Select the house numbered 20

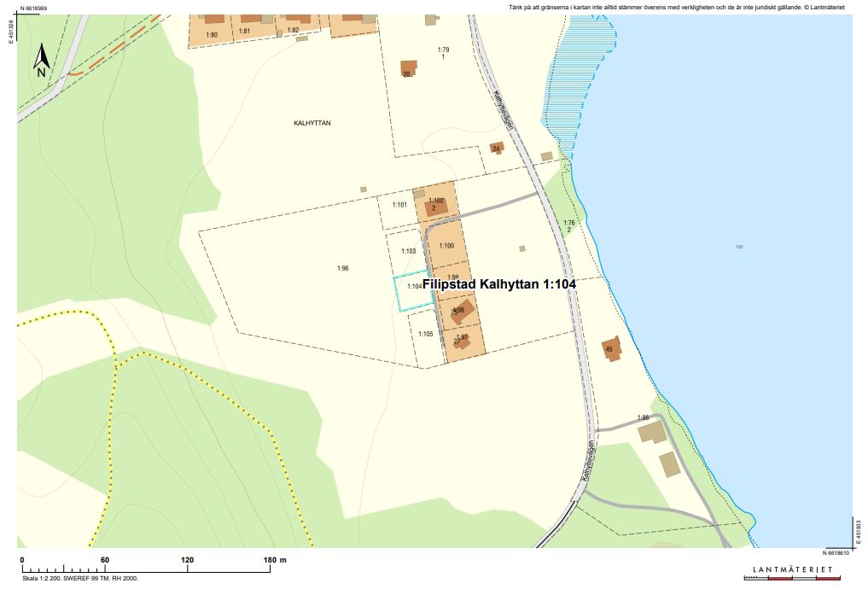point(409,68)
